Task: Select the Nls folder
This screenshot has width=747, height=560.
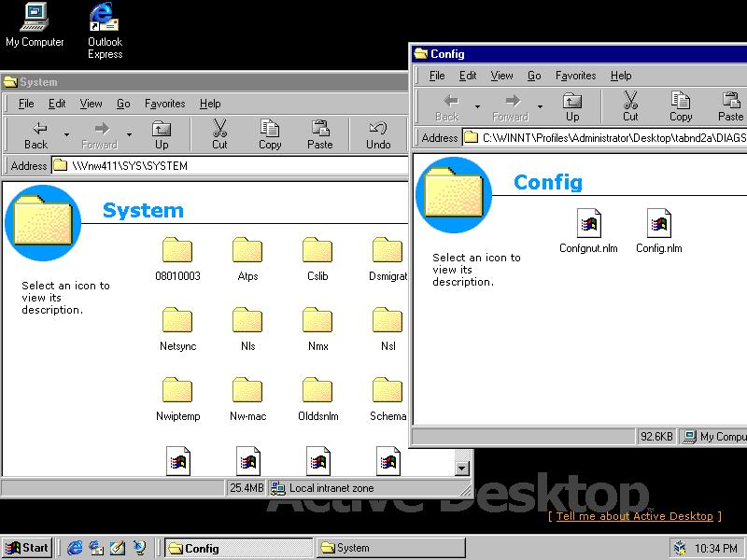Action: click(247, 329)
